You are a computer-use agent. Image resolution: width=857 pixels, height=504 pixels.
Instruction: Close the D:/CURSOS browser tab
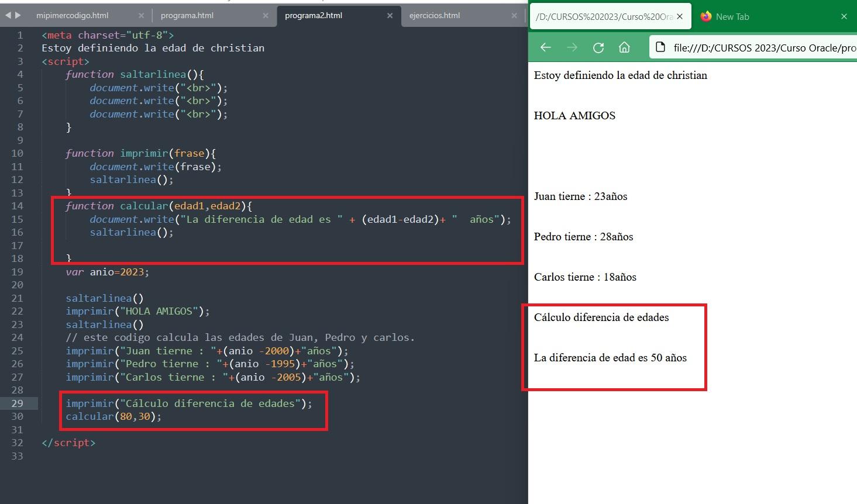tap(680, 16)
